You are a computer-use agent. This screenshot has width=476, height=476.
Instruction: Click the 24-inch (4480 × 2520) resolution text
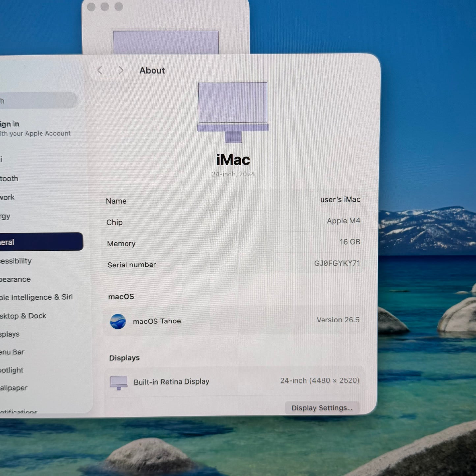point(320,381)
